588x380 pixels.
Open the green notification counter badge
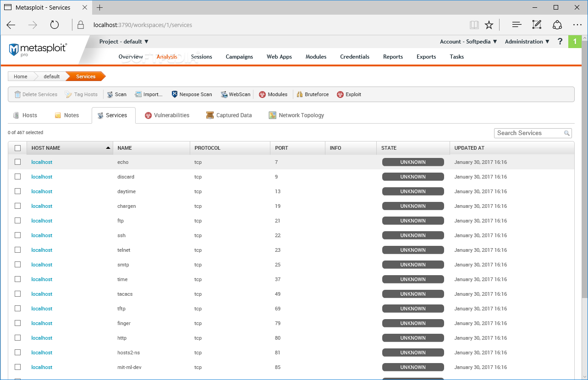[575, 42]
